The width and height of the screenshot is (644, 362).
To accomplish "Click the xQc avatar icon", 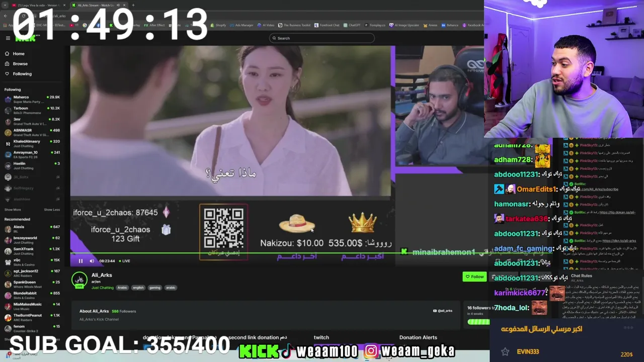I will click(x=8, y=262).
